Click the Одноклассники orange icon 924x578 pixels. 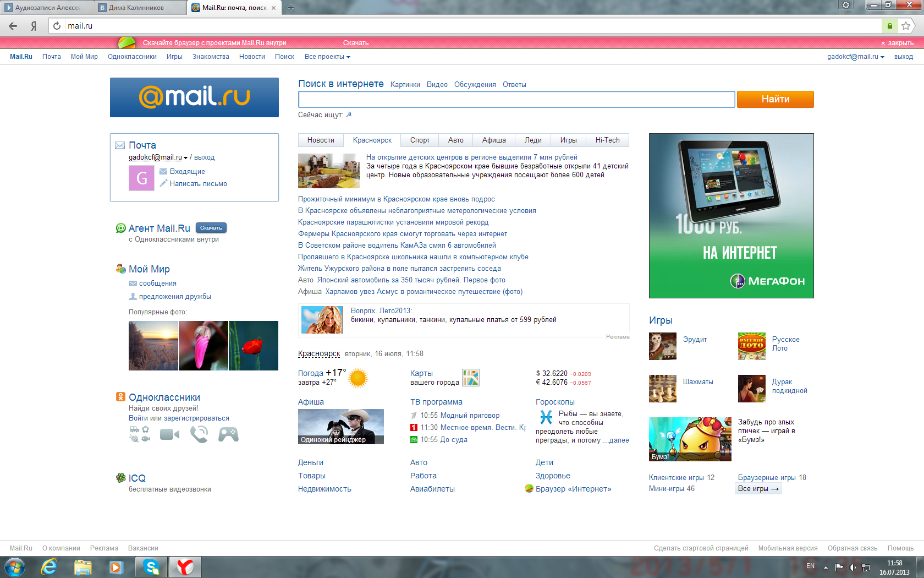click(120, 397)
